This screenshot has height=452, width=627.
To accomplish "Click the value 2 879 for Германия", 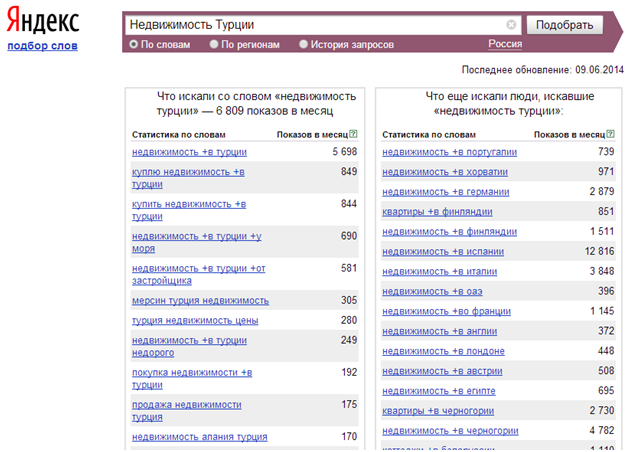I will click(602, 192).
